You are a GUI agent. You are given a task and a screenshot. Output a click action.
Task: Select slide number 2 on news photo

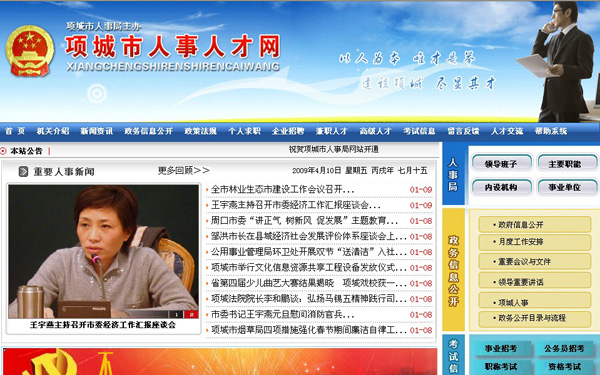click(x=191, y=314)
